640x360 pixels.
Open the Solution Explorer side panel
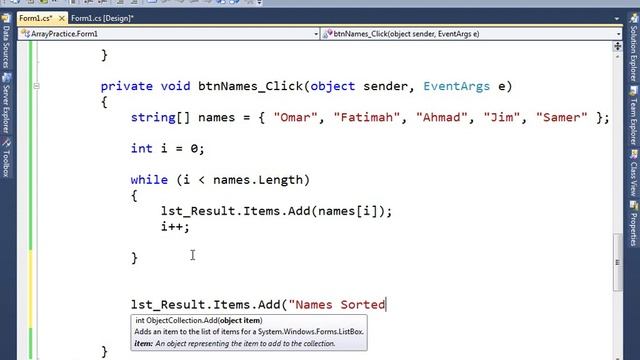(x=633, y=48)
